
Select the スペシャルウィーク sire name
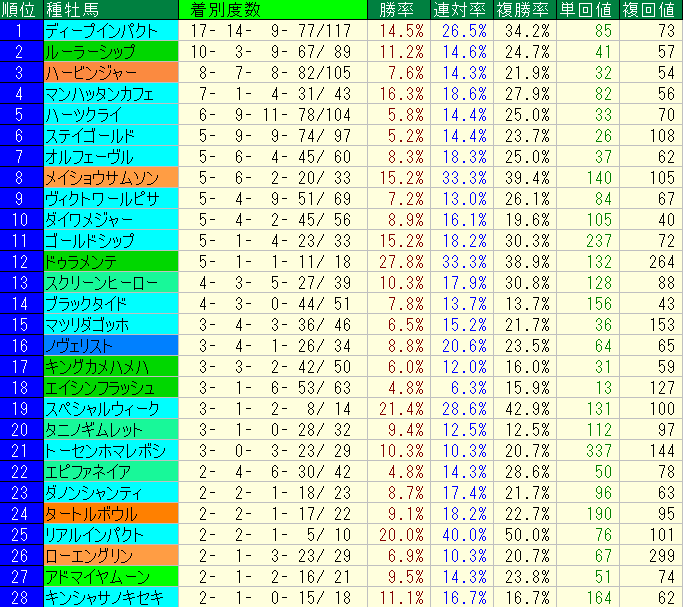(x=111, y=408)
